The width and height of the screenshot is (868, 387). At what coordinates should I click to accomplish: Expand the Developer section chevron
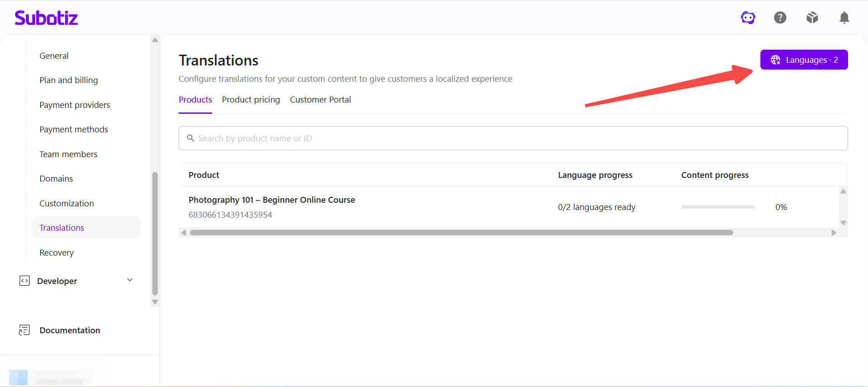(x=130, y=280)
